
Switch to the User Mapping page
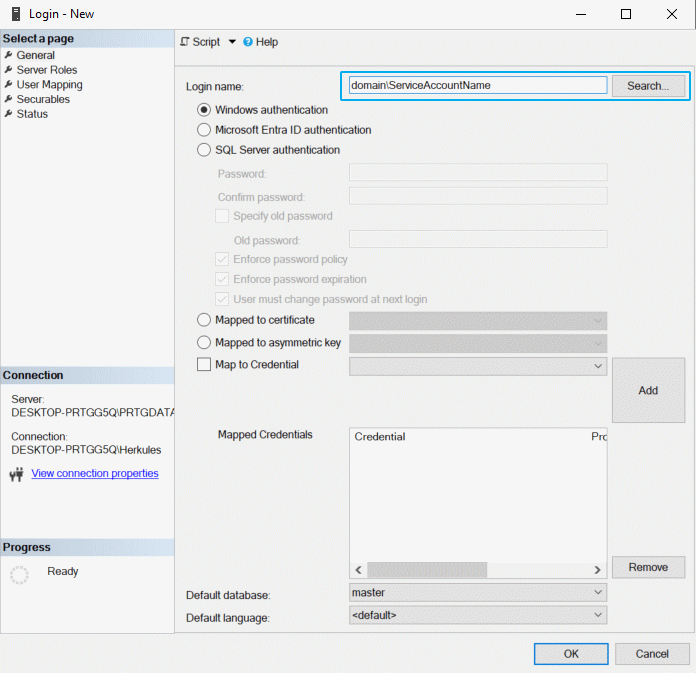click(49, 84)
